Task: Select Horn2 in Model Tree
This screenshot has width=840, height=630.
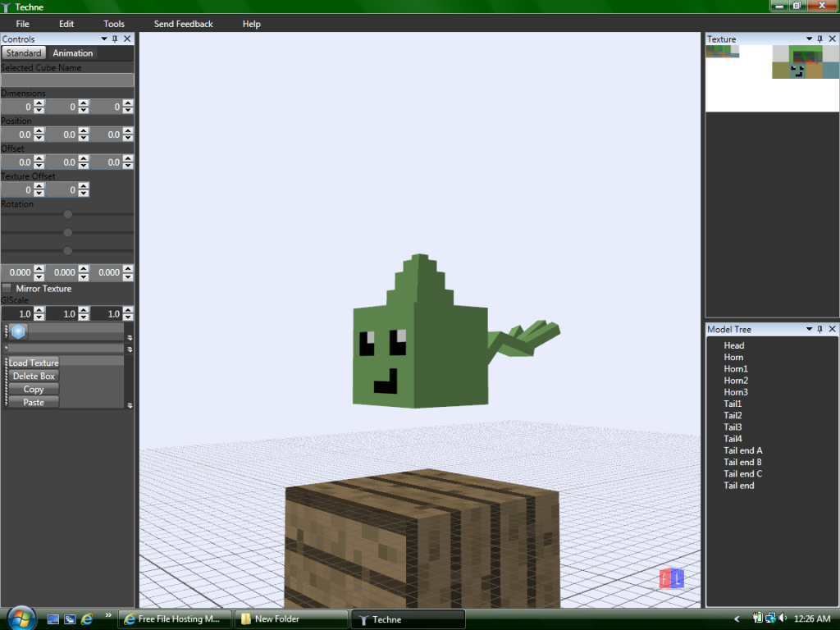Action: click(x=736, y=381)
